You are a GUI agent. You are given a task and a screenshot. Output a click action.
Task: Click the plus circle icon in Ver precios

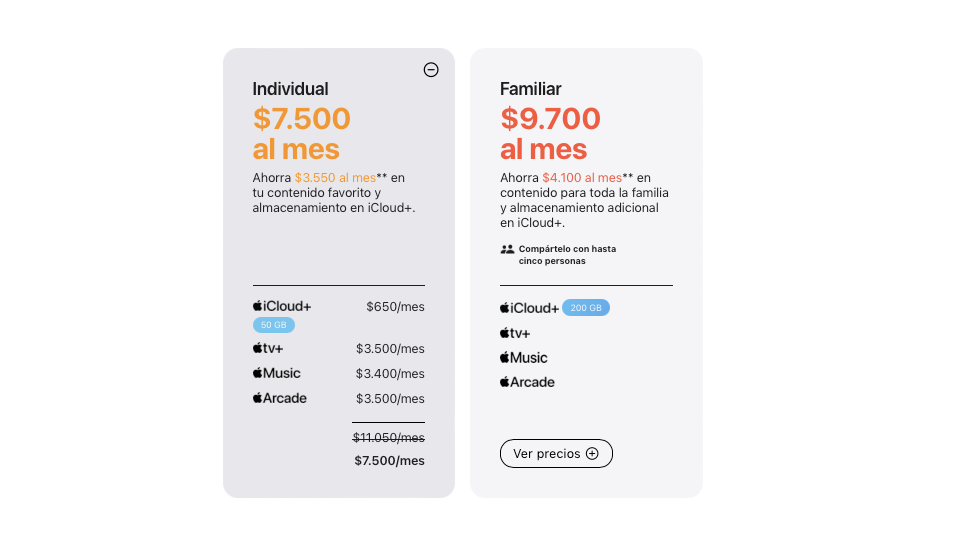pyautogui.click(x=592, y=453)
